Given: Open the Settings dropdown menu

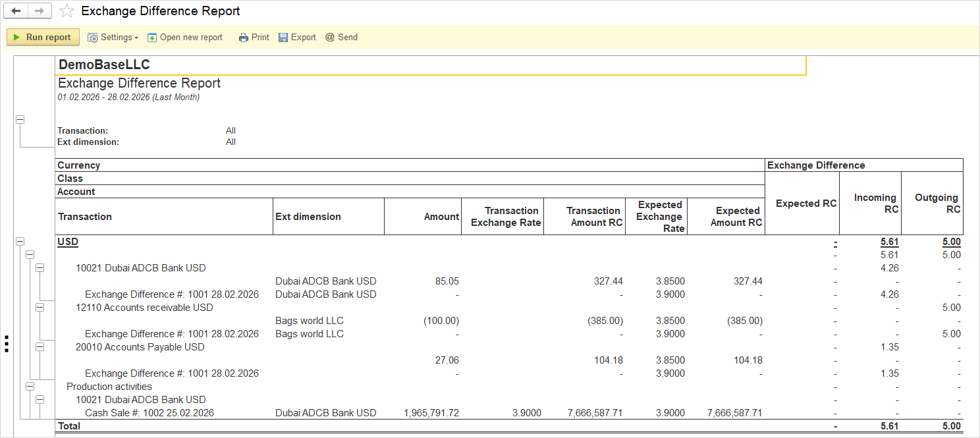Looking at the screenshot, I should point(136,38).
